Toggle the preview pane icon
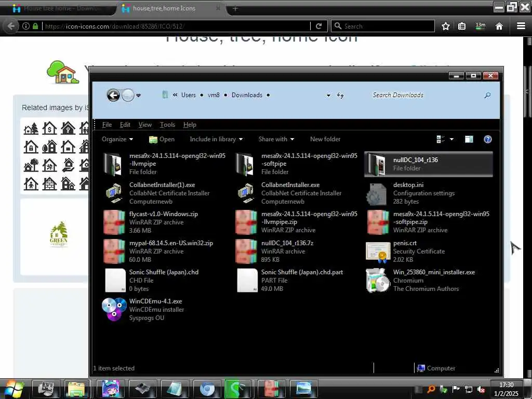 [x=469, y=139]
